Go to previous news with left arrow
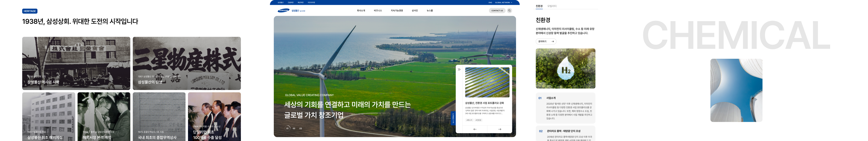This screenshot has height=141, width=868. tap(475, 129)
